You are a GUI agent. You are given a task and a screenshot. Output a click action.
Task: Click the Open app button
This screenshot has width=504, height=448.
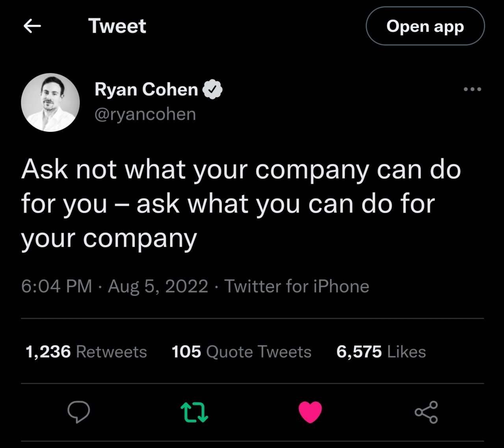coord(425,26)
